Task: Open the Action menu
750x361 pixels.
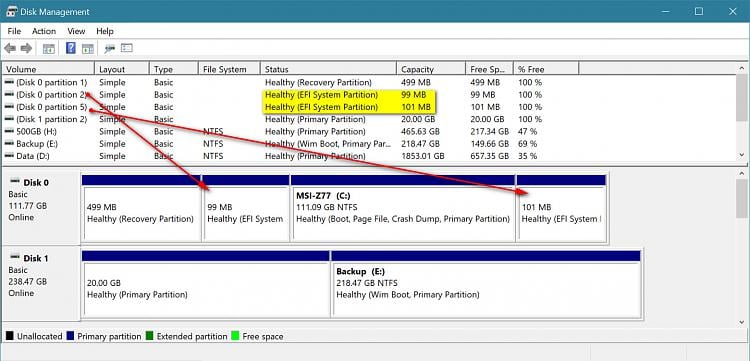Action: click(44, 31)
